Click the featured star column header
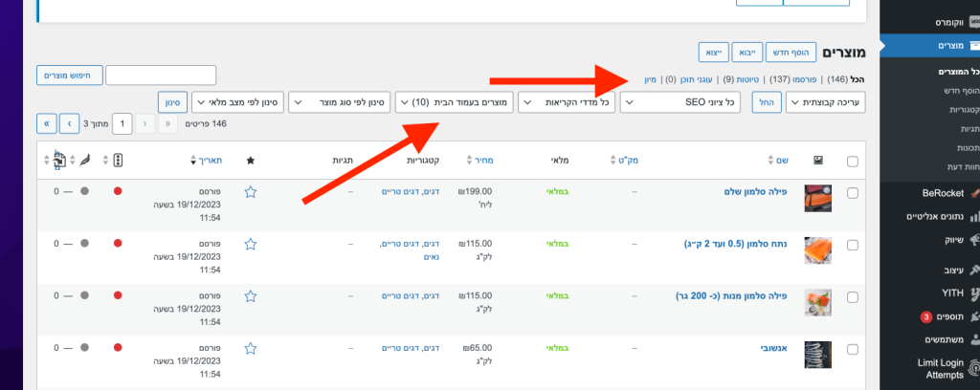The width and height of the screenshot is (980, 390). click(251, 161)
